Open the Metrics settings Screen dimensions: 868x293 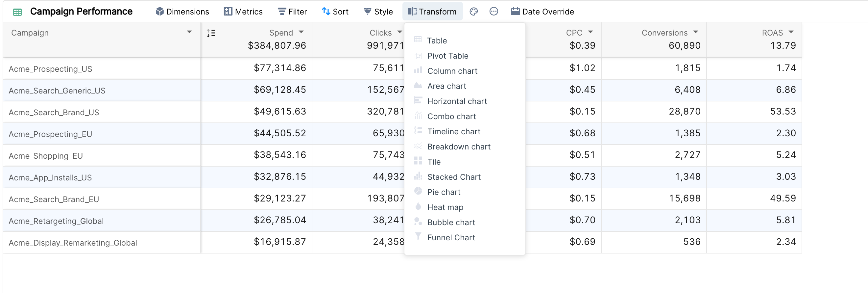(243, 12)
